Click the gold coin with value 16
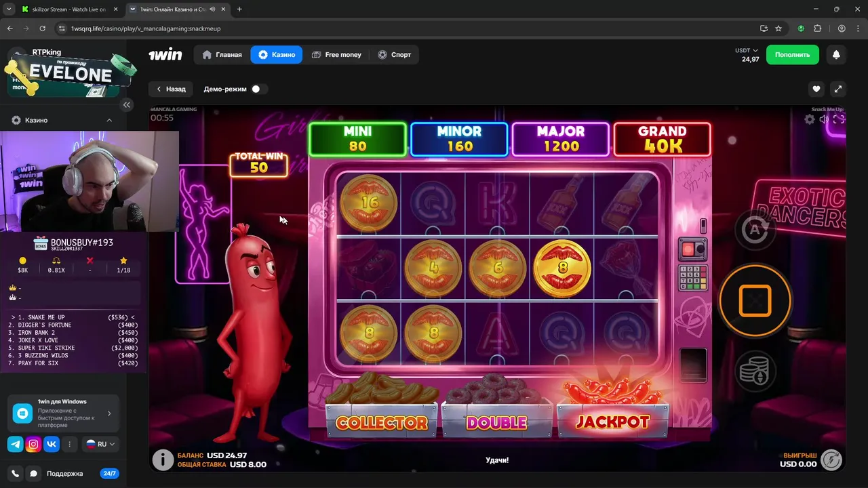 click(x=369, y=202)
